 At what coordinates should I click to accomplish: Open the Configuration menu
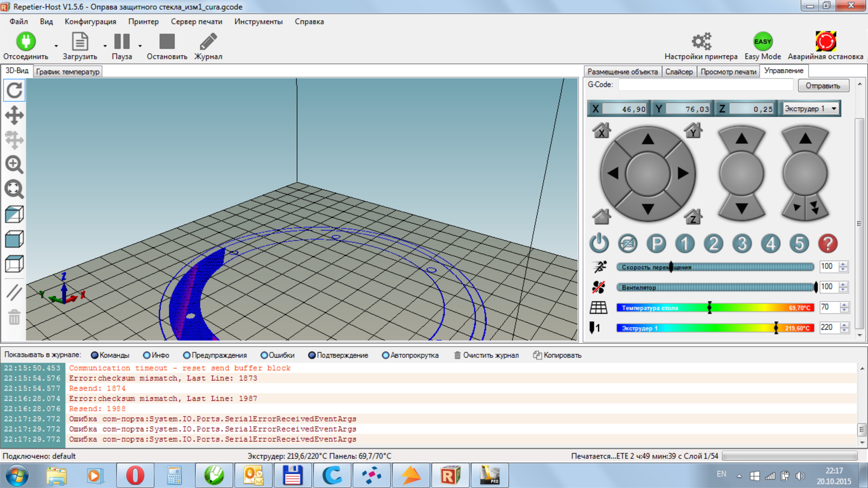point(90,22)
